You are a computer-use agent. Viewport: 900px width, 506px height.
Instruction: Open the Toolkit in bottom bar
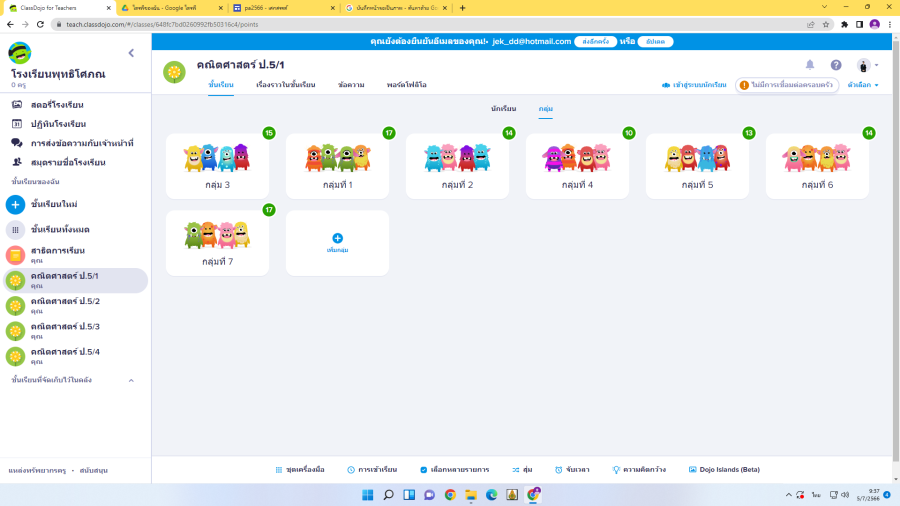[x=300, y=469]
